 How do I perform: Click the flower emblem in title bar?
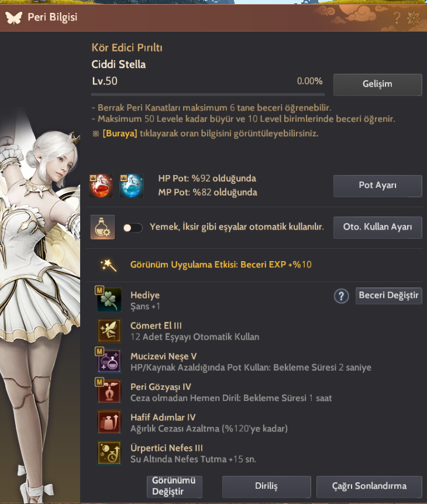[414, 18]
